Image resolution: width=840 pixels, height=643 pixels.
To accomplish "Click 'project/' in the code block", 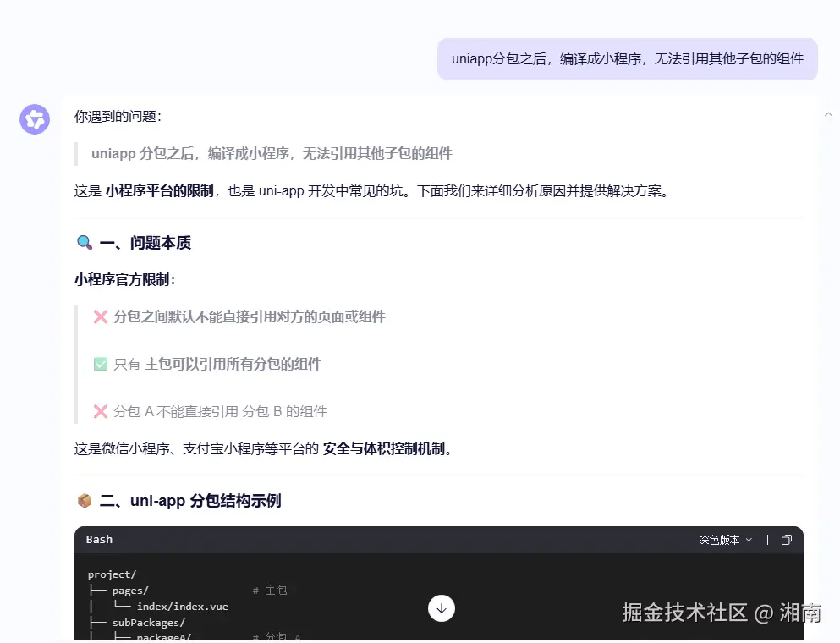I will 112,574.
